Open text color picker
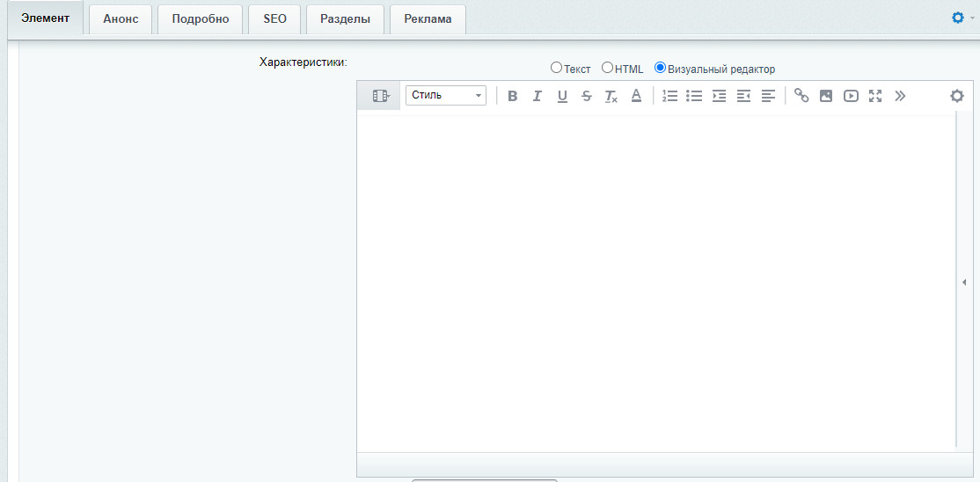The width and height of the screenshot is (980, 482). tap(636, 96)
